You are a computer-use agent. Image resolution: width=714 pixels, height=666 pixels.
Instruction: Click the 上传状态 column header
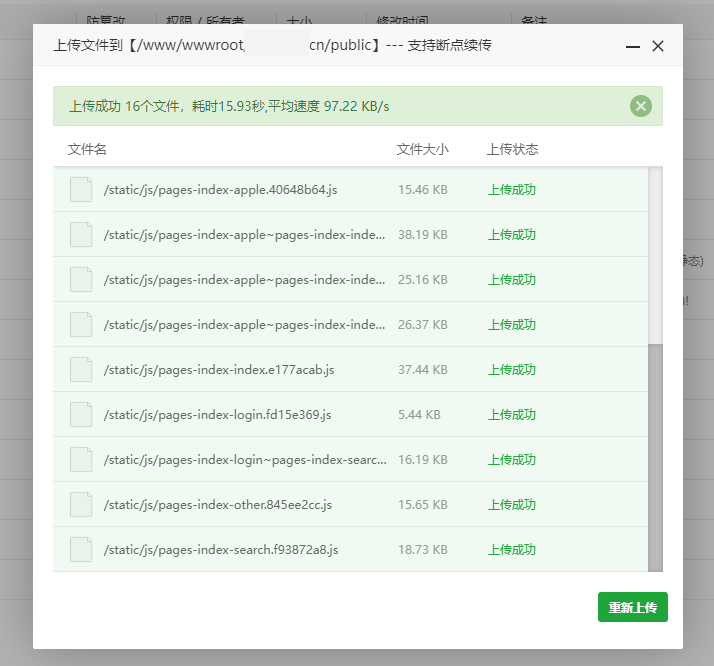512,150
